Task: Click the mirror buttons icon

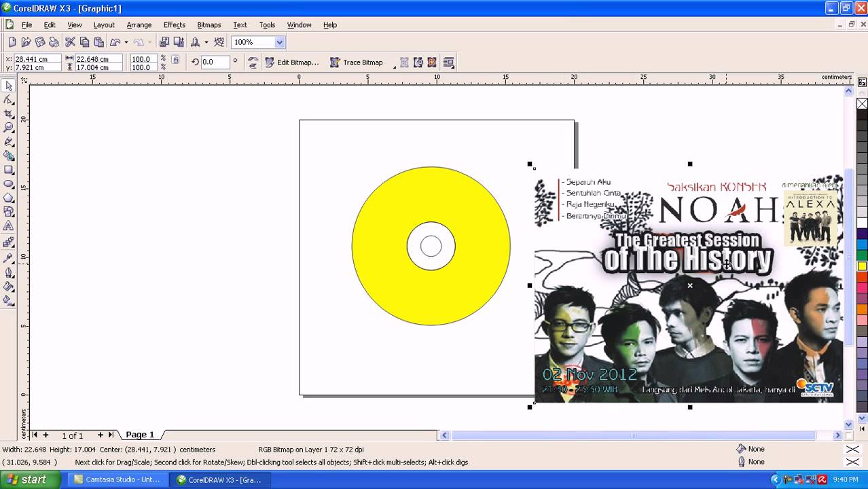Action: (253, 62)
